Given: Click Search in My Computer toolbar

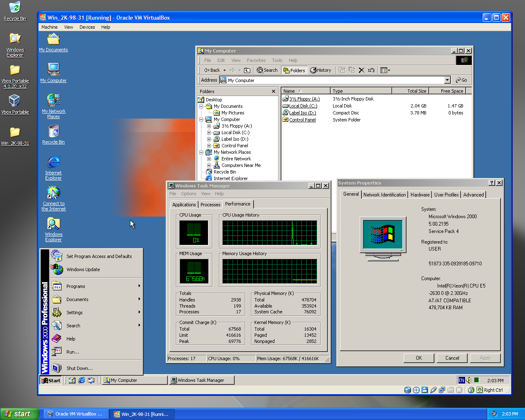Looking at the screenshot, I should coord(267,70).
